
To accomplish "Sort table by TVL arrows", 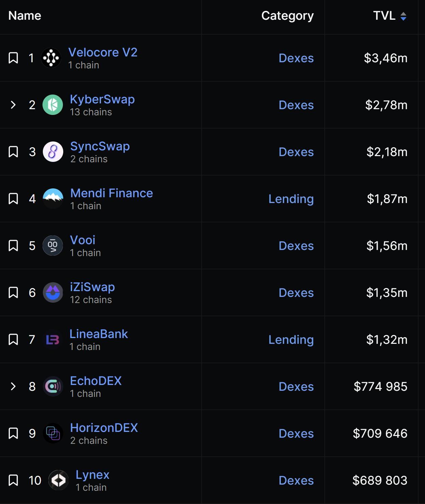I will tap(403, 16).
